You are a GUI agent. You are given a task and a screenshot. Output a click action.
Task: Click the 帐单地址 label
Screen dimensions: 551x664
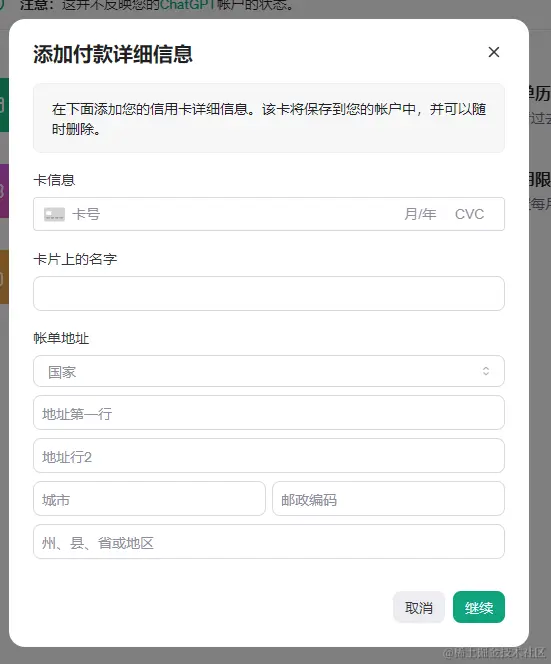[x=61, y=338]
